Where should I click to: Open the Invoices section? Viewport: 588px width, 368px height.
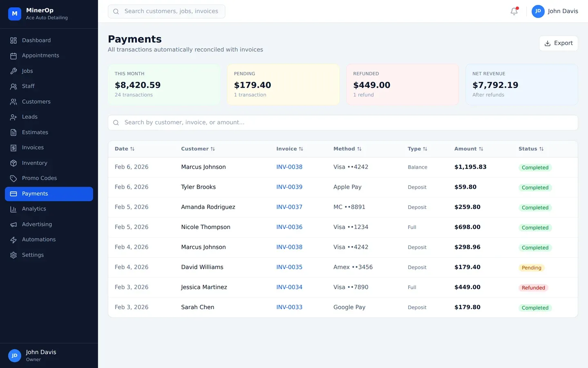pyautogui.click(x=33, y=147)
